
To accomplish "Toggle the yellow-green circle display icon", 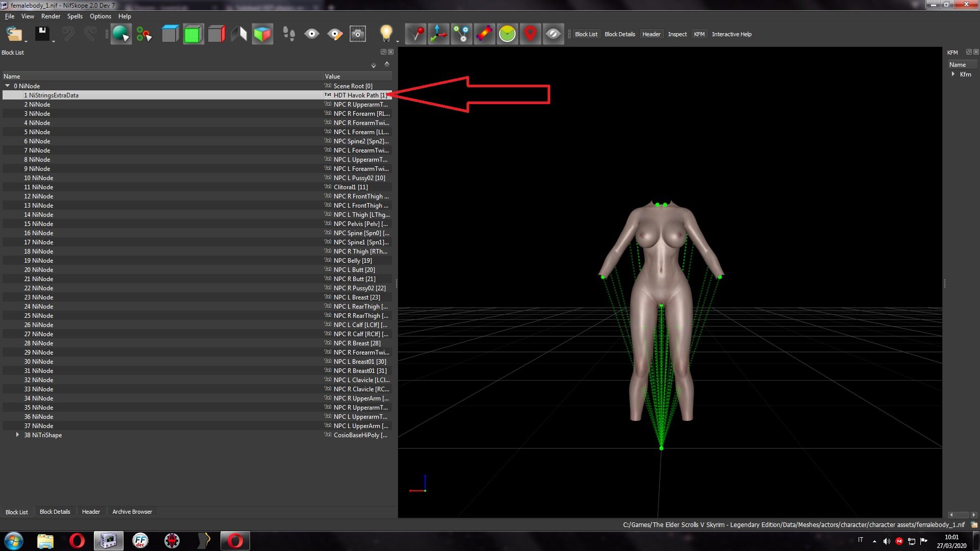I will pos(507,34).
